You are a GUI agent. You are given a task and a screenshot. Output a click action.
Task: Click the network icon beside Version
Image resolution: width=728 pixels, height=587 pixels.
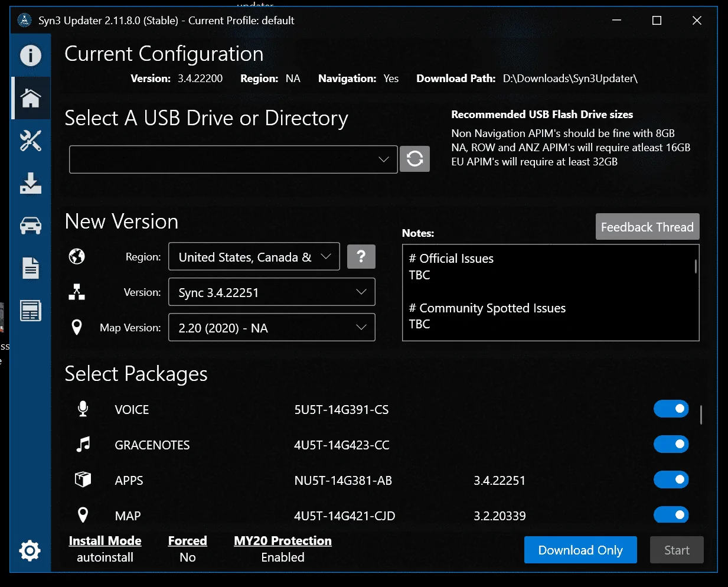[x=77, y=292]
